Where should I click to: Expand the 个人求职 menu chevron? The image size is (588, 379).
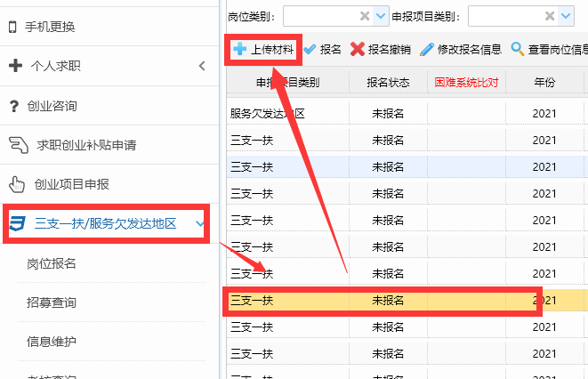pos(201,66)
